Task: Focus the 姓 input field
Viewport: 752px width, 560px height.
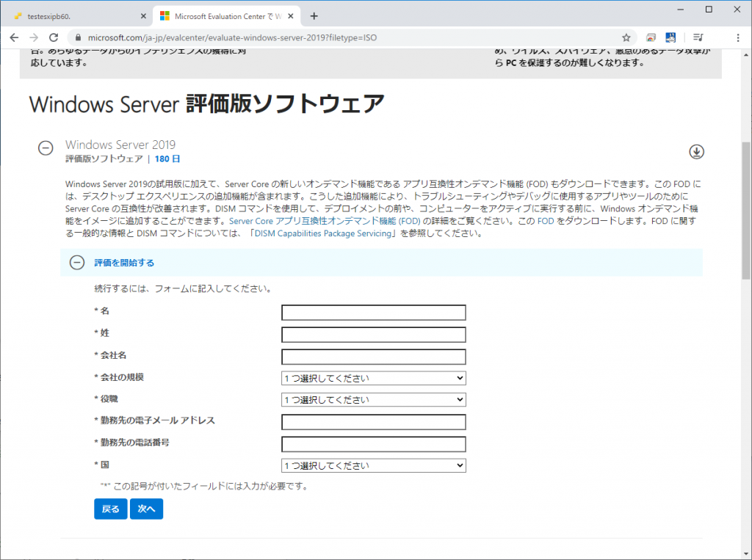Action: coord(374,335)
